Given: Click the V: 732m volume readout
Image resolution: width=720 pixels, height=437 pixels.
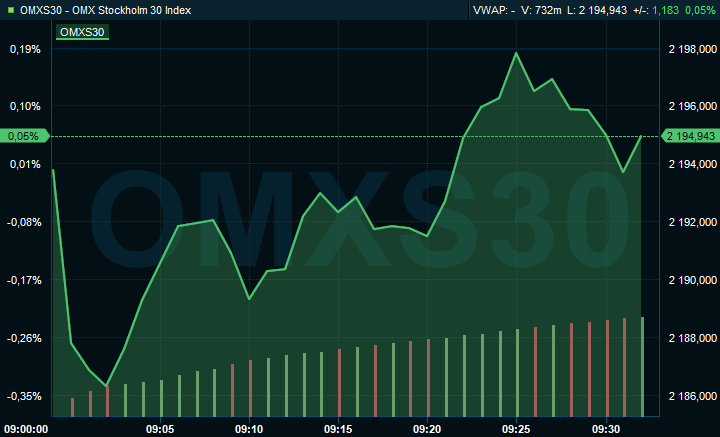Looking at the screenshot, I should [x=541, y=10].
